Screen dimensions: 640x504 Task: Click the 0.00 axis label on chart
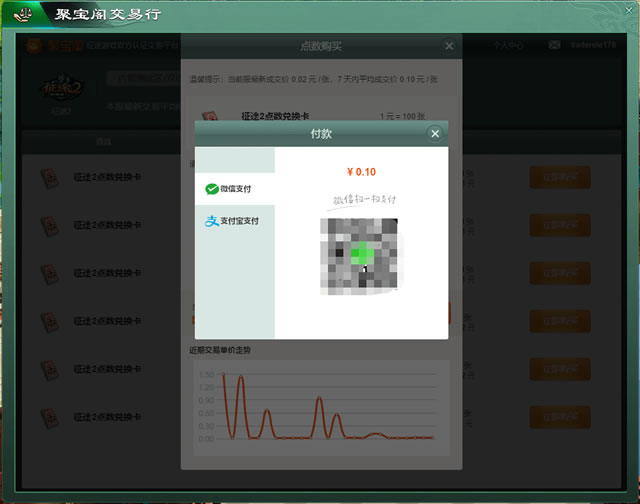[x=206, y=439]
